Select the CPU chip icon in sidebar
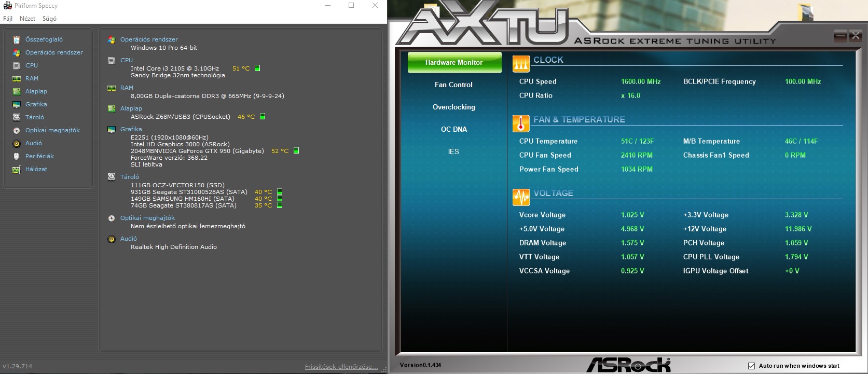The image size is (868, 374). [x=17, y=65]
